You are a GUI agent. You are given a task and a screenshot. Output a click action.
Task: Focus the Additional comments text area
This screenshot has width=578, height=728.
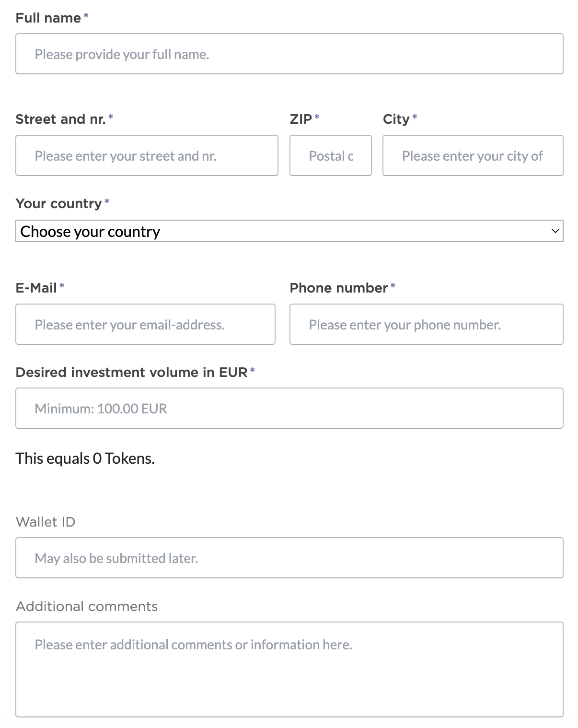289,669
